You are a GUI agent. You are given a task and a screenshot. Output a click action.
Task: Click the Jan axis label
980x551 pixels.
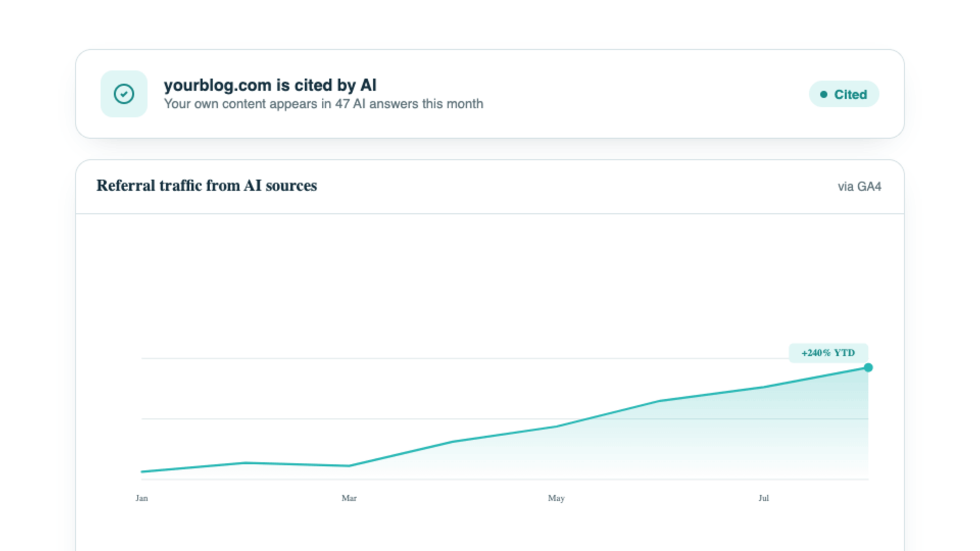[x=142, y=498]
